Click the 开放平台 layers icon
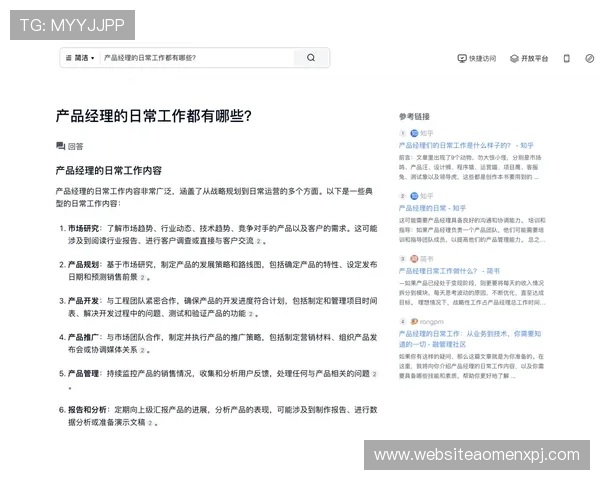The height and width of the screenshot is (480, 600). tap(514, 58)
